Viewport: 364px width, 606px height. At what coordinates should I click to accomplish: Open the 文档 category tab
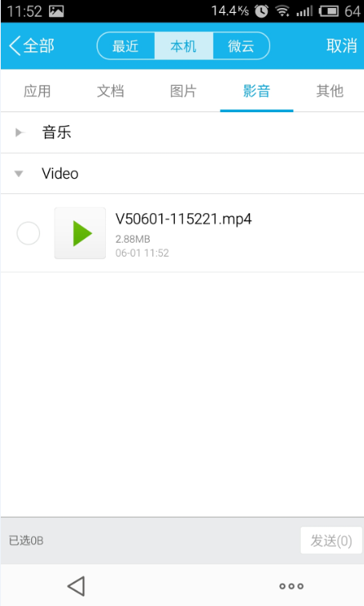click(x=111, y=91)
